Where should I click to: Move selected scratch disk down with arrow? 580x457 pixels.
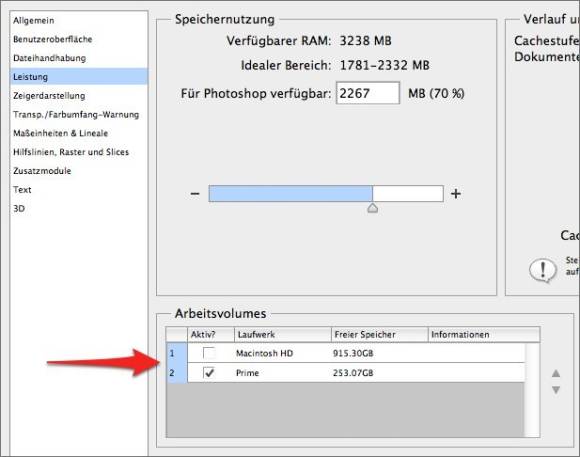(x=556, y=390)
